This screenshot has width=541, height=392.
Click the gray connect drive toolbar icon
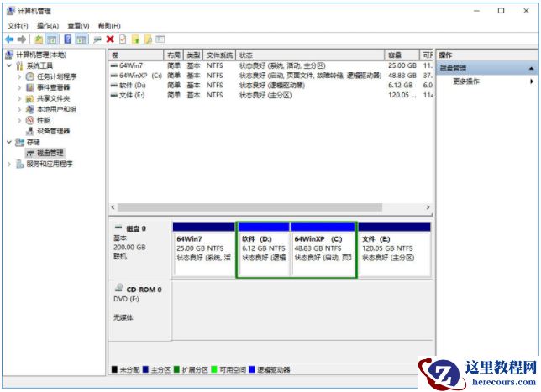tap(97, 39)
